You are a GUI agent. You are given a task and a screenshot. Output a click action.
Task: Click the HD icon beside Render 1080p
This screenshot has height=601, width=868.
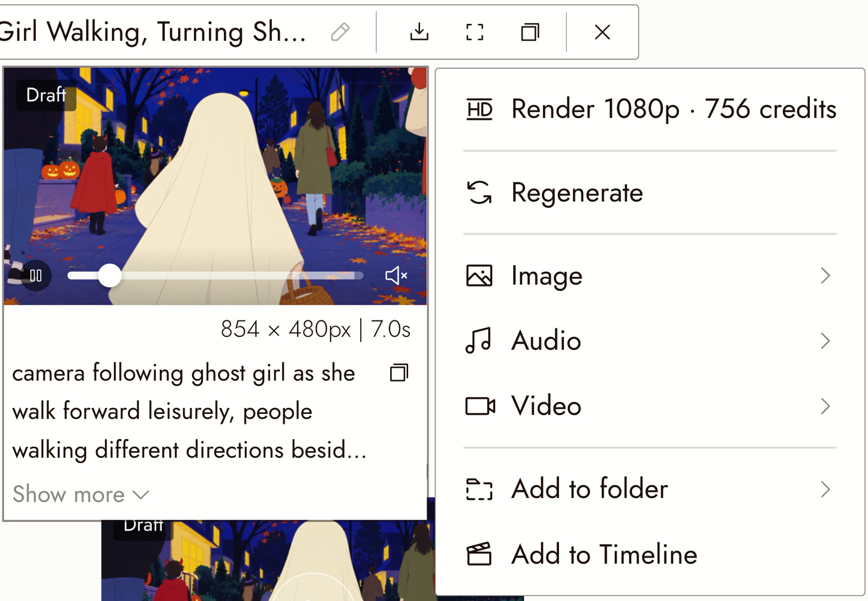(480, 109)
